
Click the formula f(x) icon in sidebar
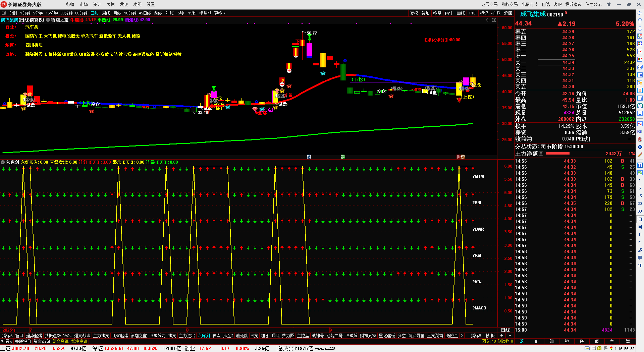pyautogui.click(x=640, y=106)
